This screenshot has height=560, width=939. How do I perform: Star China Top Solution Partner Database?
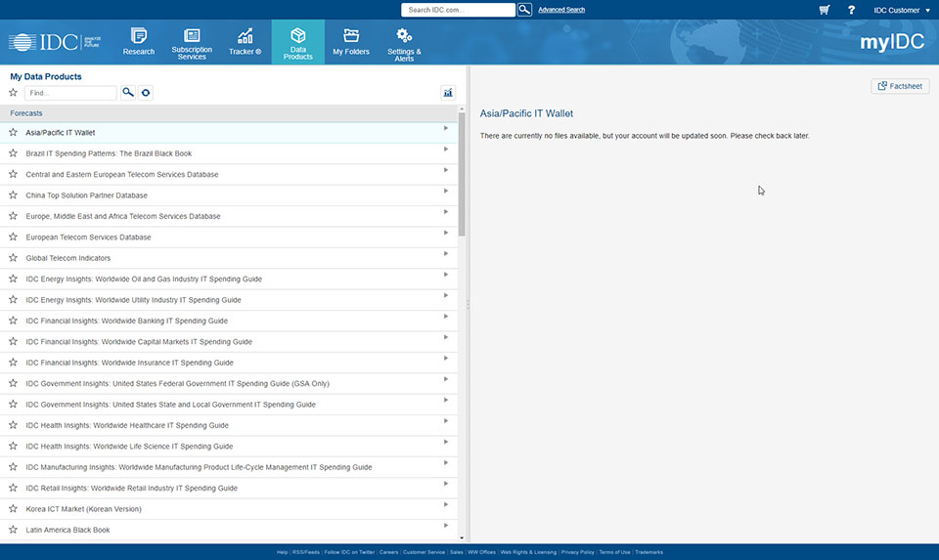13,195
